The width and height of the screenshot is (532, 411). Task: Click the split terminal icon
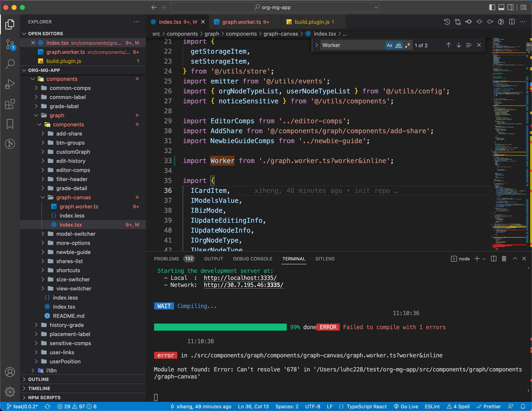pos(493,259)
